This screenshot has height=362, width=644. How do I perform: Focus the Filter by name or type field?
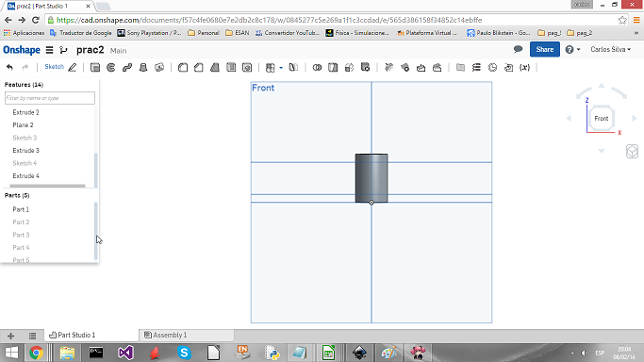[x=50, y=98]
